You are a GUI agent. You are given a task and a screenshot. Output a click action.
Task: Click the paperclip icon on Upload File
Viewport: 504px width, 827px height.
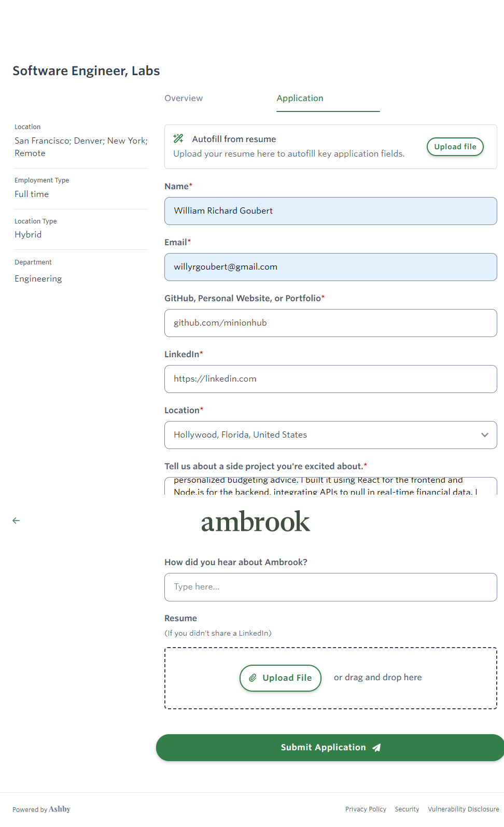253,678
